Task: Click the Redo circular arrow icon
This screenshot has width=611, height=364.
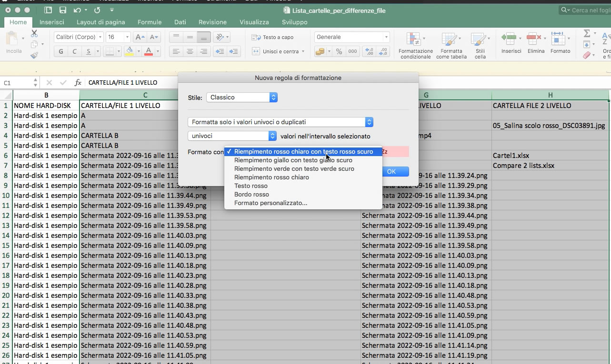Action: click(x=97, y=10)
